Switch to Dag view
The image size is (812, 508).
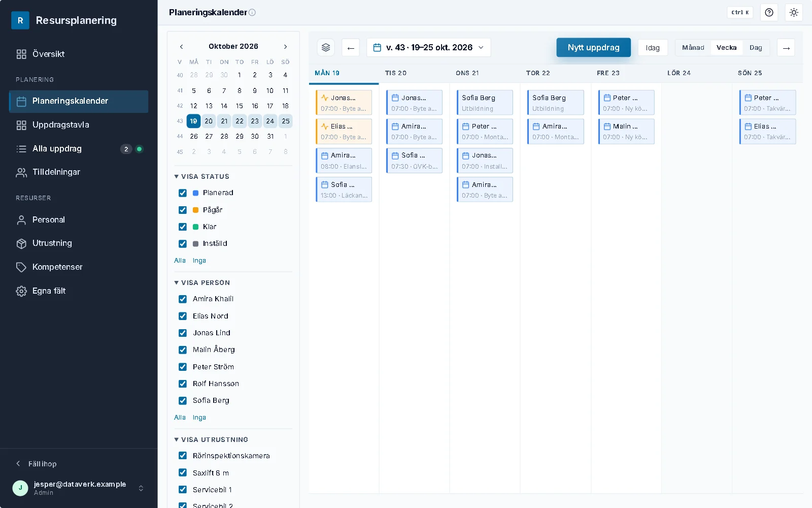[756, 47]
